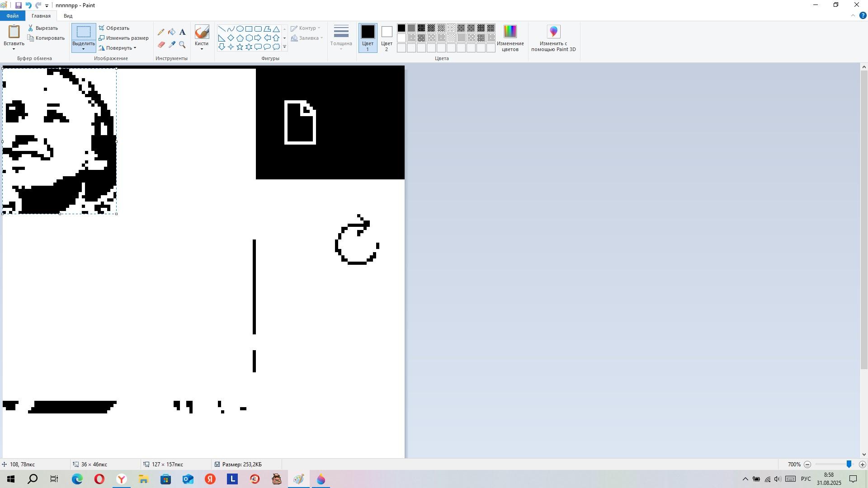Viewport: 868px width, 488px height.
Task: Click the zoom in plus button
Action: 862,465
